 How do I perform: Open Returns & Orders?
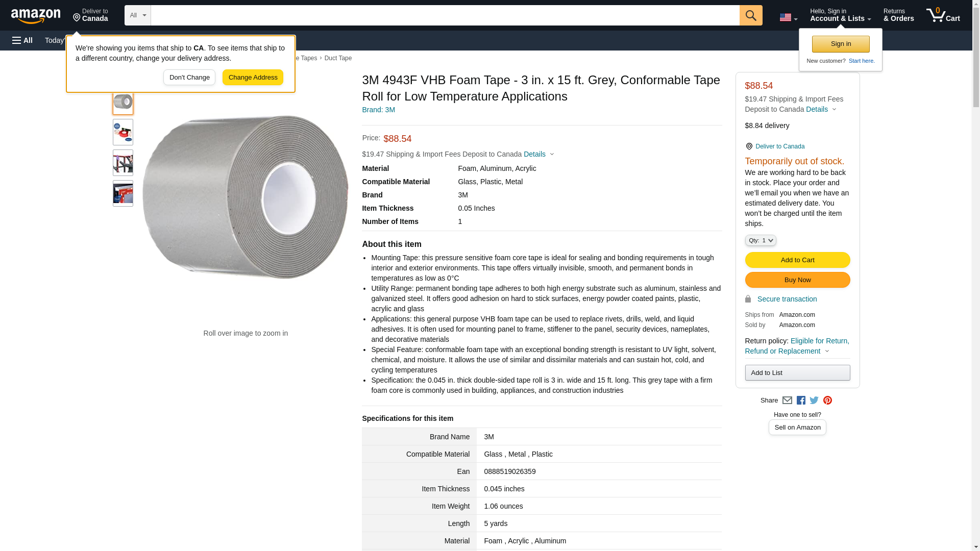[x=898, y=15]
